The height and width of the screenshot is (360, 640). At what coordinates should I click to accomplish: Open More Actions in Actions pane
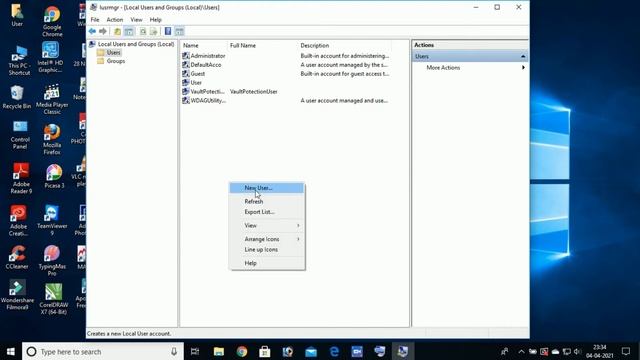pos(443,68)
